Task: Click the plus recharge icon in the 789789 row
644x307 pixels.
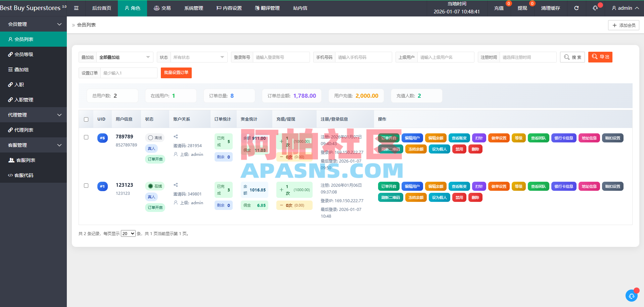Action: pos(281,141)
